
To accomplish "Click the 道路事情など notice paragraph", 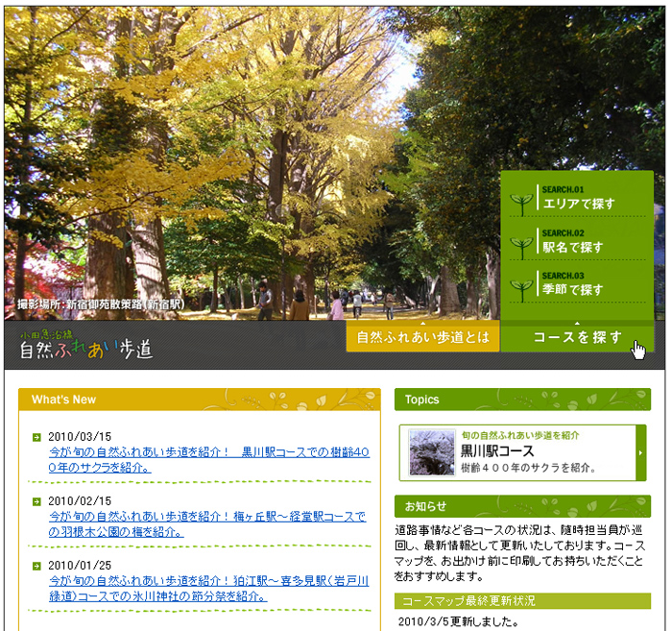I will pyautogui.click(x=519, y=553).
